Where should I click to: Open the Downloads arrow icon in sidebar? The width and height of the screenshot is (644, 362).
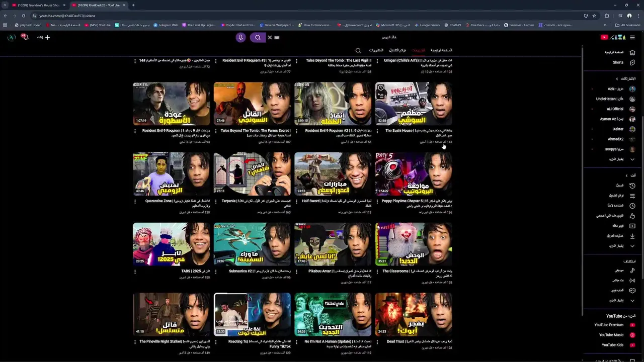point(632,236)
